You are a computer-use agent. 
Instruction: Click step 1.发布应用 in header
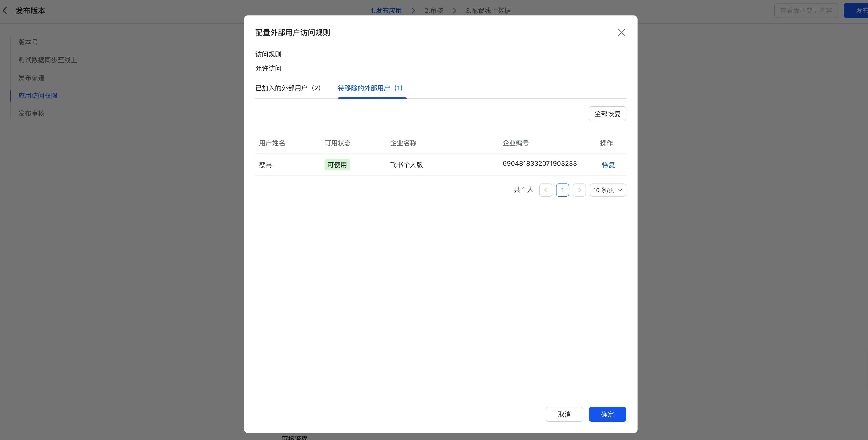pyautogui.click(x=386, y=11)
